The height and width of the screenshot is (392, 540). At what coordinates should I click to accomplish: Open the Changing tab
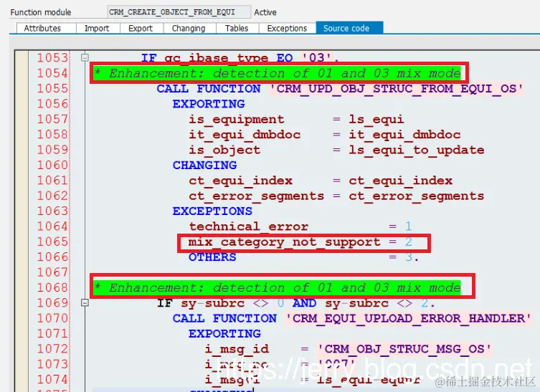pos(190,28)
